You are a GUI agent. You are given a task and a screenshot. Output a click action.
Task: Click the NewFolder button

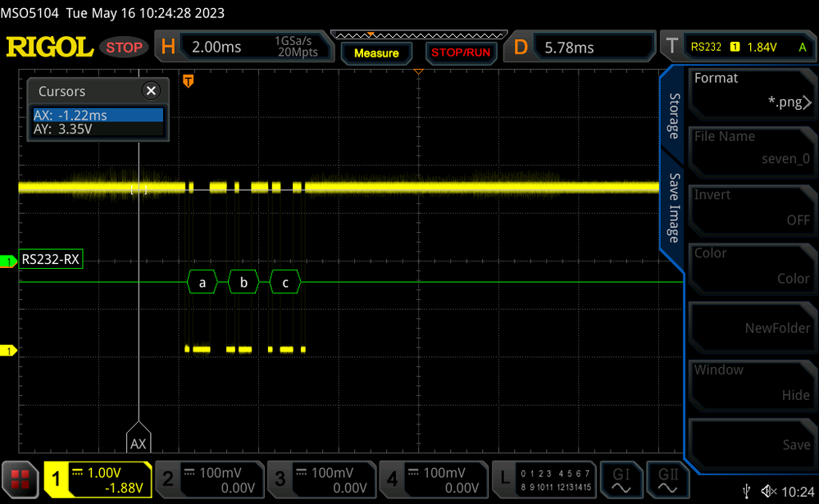click(752, 325)
